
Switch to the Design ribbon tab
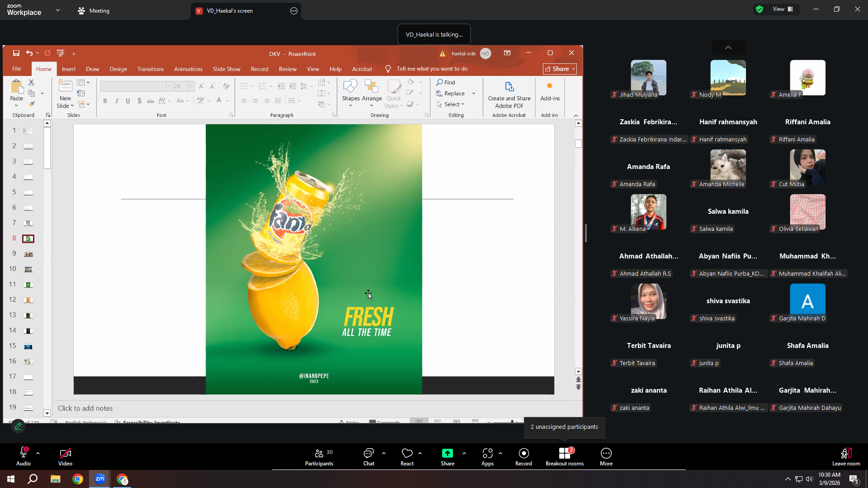click(x=118, y=69)
